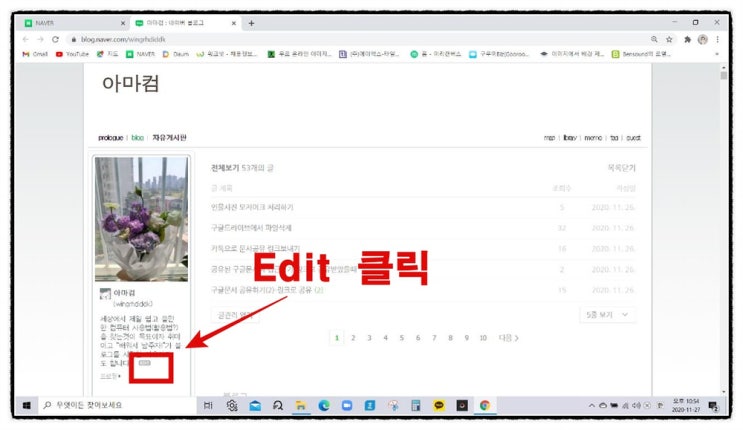Open the extensions puzzle icon

point(688,39)
